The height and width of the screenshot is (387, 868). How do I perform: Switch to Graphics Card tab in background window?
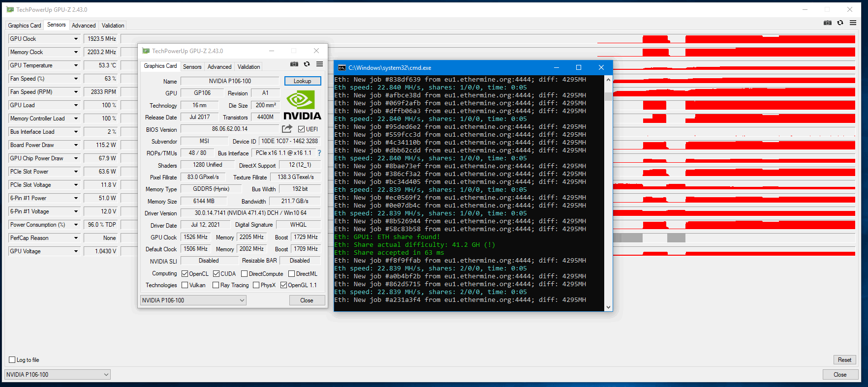coord(25,26)
